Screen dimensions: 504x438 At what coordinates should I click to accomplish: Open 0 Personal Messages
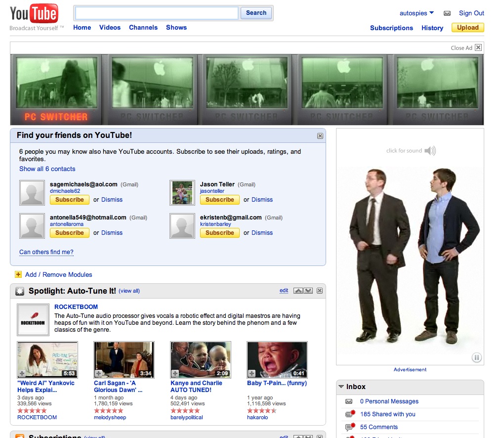pyautogui.click(x=389, y=401)
